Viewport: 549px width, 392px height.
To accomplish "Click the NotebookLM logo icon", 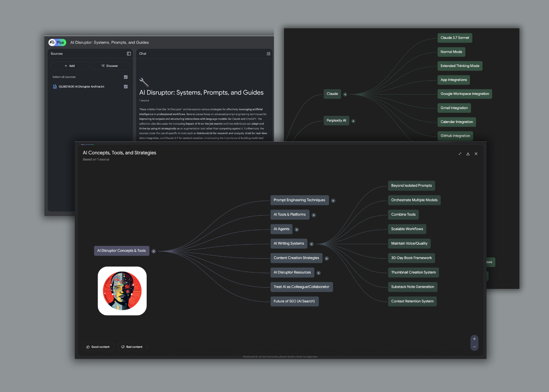I will tap(52, 42).
